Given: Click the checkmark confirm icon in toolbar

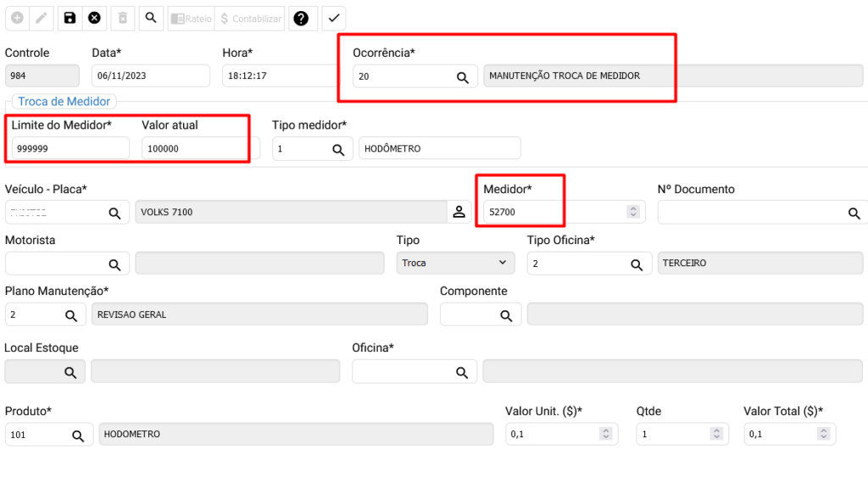Looking at the screenshot, I should (x=334, y=18).
